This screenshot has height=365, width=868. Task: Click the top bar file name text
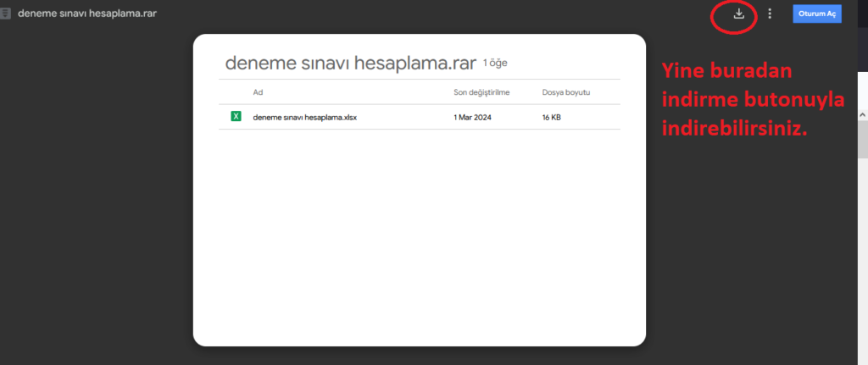89,14
